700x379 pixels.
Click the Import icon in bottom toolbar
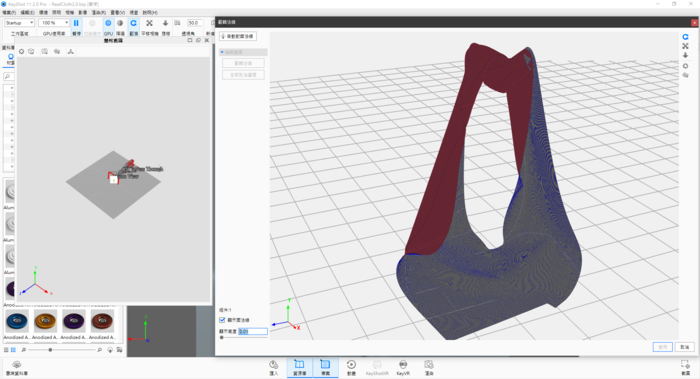(x=274, y=367)
